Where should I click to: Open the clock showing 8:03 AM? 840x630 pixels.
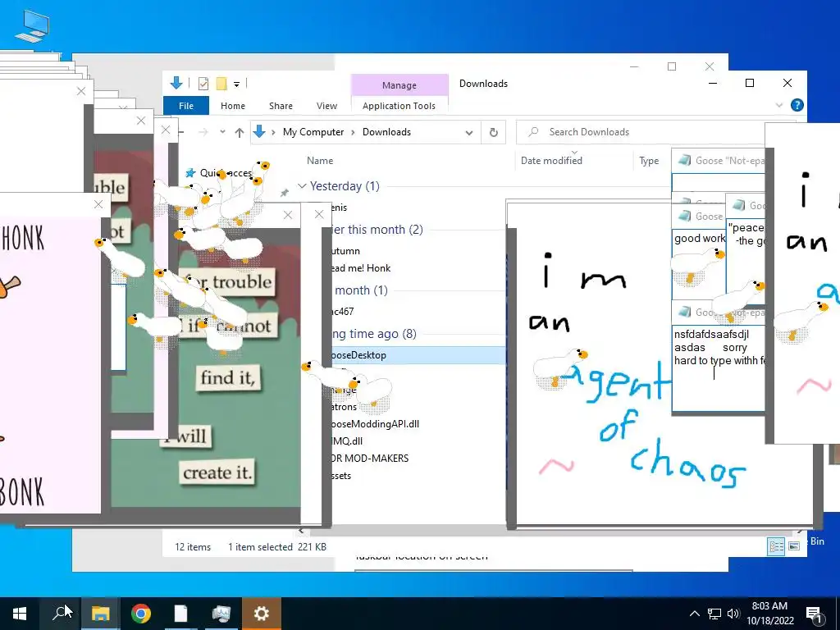pyautogui.click(x=769, y=614)
